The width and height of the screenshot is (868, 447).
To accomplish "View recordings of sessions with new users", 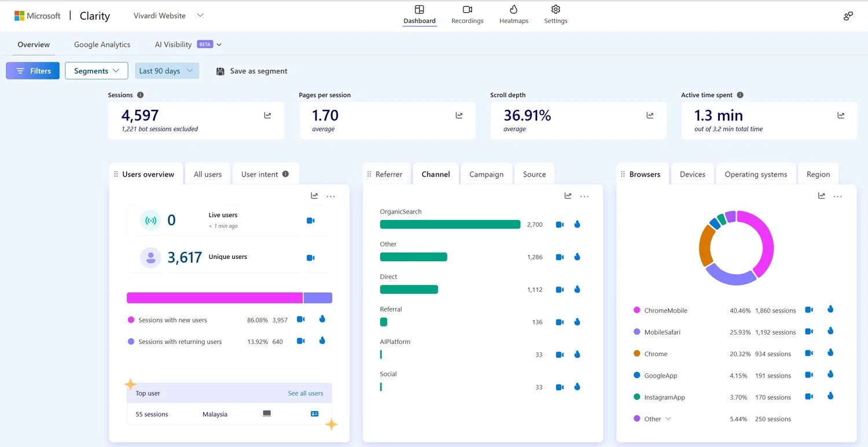I will tap(301, 319).
